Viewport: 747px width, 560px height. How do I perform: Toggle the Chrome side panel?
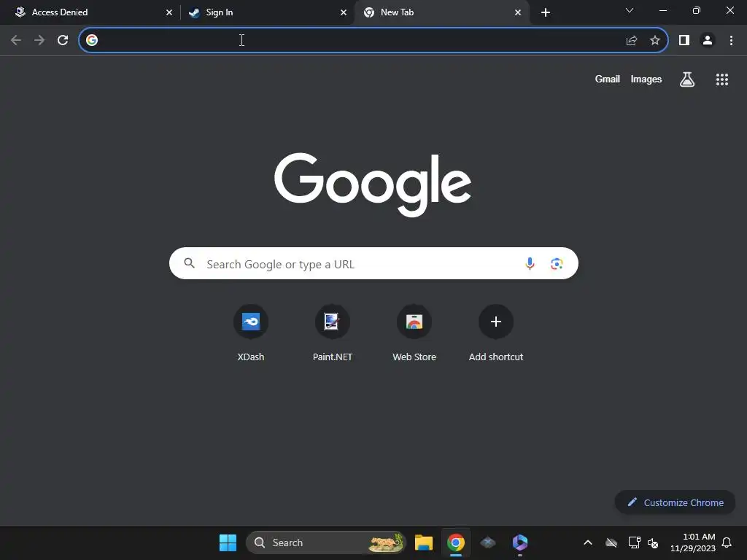684,41
